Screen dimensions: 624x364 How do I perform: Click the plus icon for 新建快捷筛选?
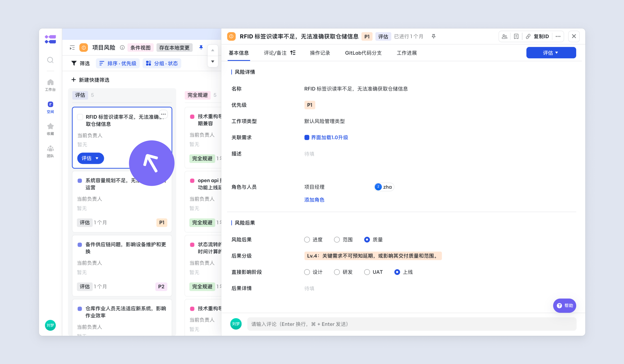point(73,80)
